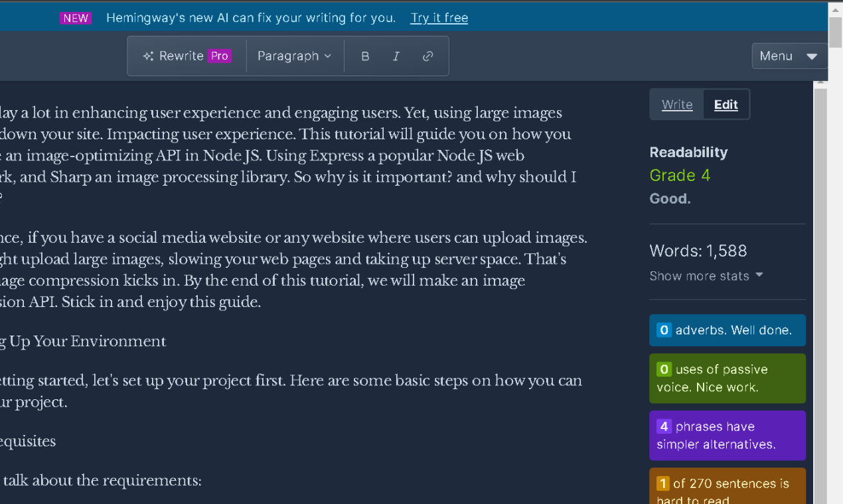Open the Paragraph style dropdown
This screenshot has width=843, height=504.
294,56
